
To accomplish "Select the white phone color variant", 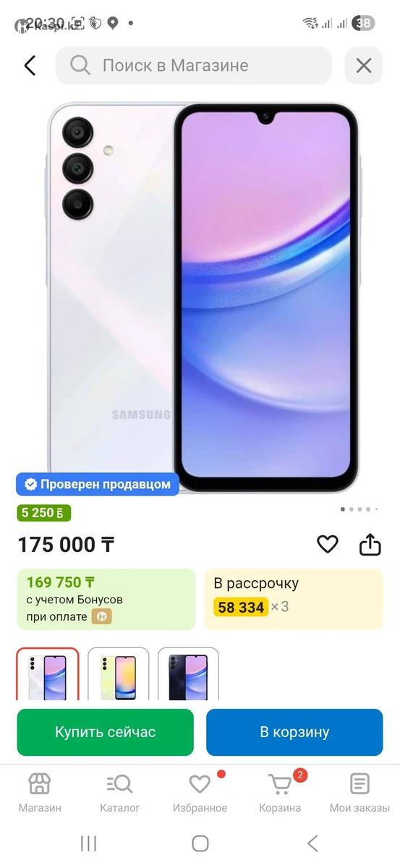I will pyautogui.click(x=48, y=674).
